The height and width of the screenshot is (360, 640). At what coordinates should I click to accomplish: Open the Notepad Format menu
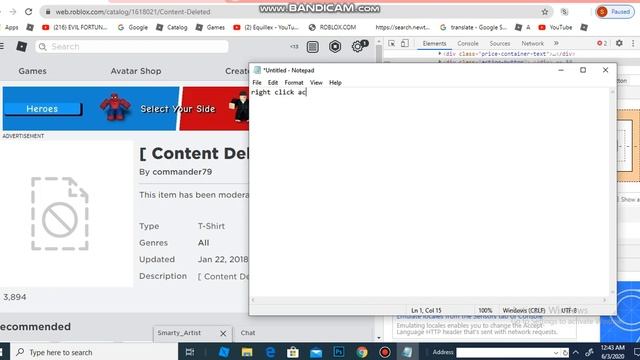click(294, 82)
